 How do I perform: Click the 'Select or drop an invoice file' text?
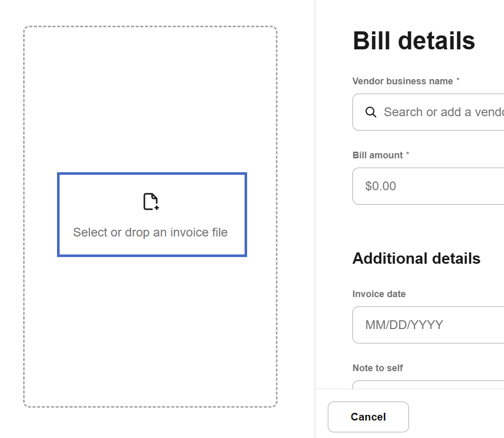tap(150, 232)
